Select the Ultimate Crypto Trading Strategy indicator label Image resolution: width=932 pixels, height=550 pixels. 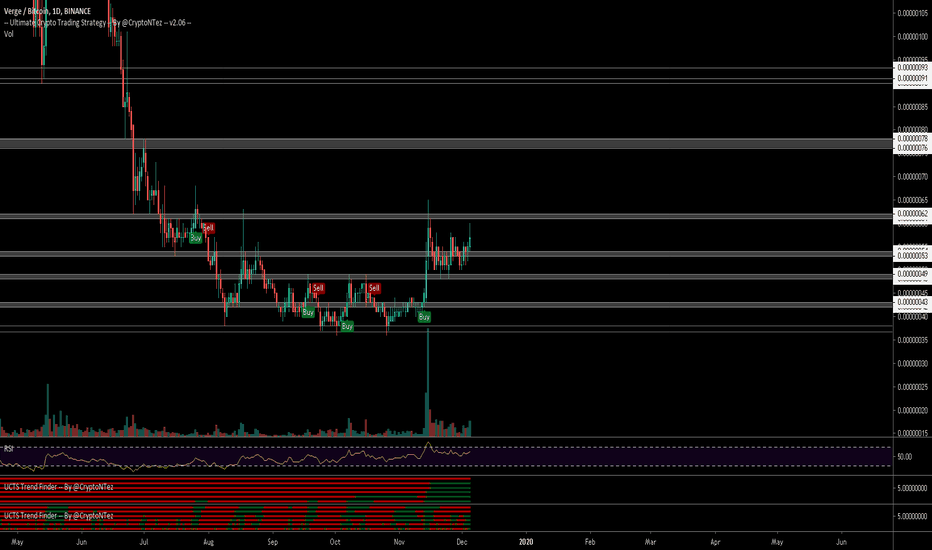coord(97,23)
